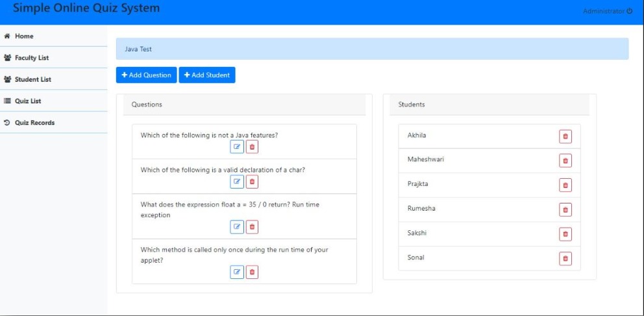
Task: Open the Home sidebar menu item
Action: [25, 36]
